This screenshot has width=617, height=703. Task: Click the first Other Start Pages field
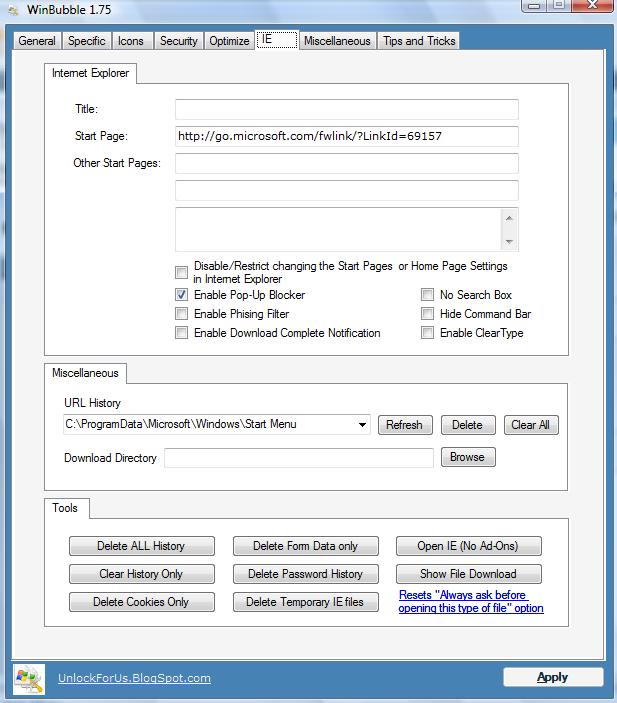[347, 163]
